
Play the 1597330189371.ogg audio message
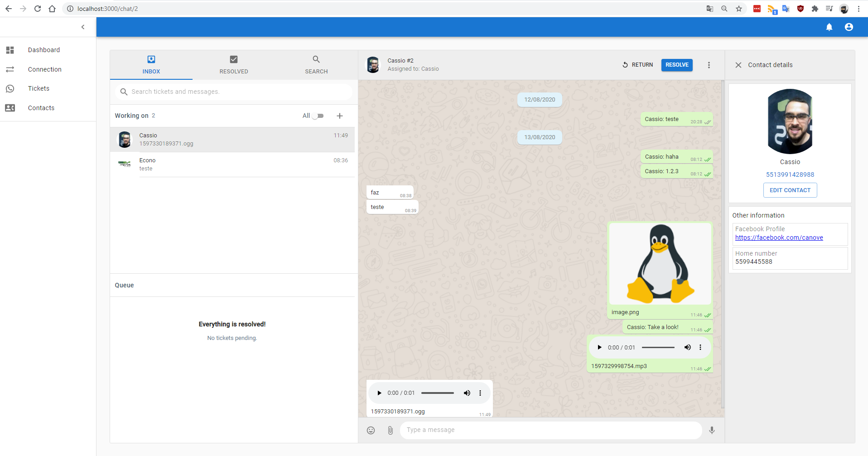point(379,393)
